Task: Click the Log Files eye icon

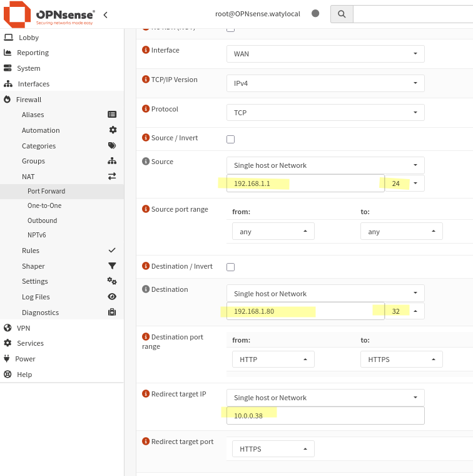Action: point(112,297)
